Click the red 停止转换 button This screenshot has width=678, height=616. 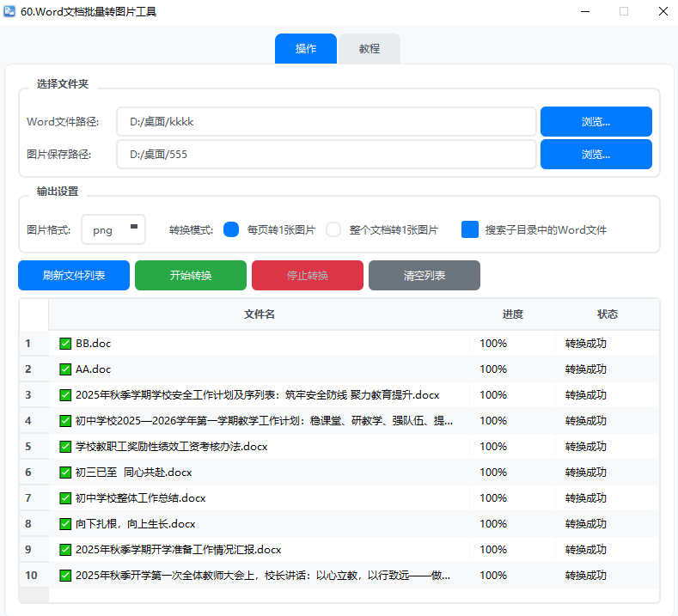pyautogui.click(x=308, y=276)
